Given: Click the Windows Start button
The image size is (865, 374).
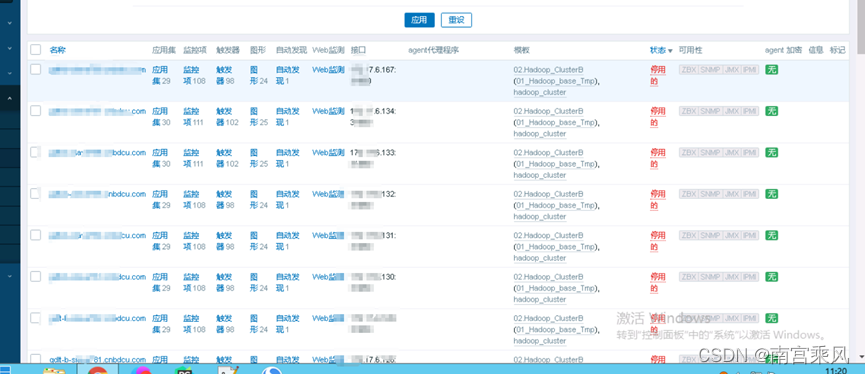Looking at the screenshot, I should coord(5,370).
